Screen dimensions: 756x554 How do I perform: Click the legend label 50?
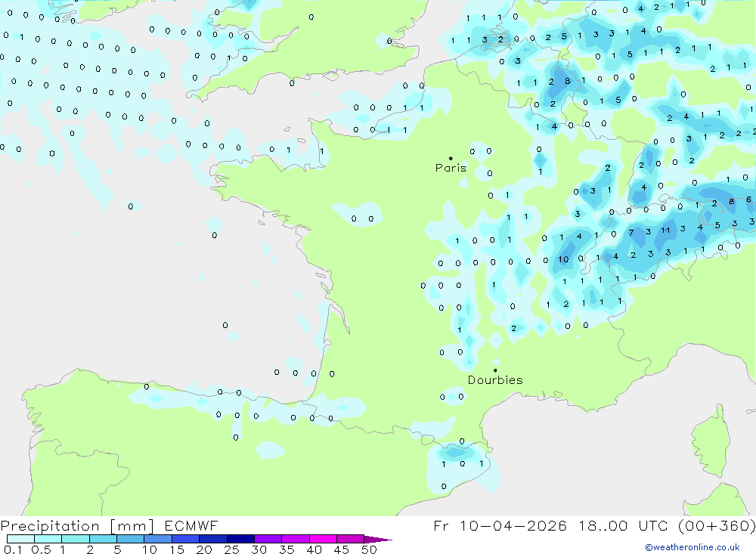tap(369, 549)
